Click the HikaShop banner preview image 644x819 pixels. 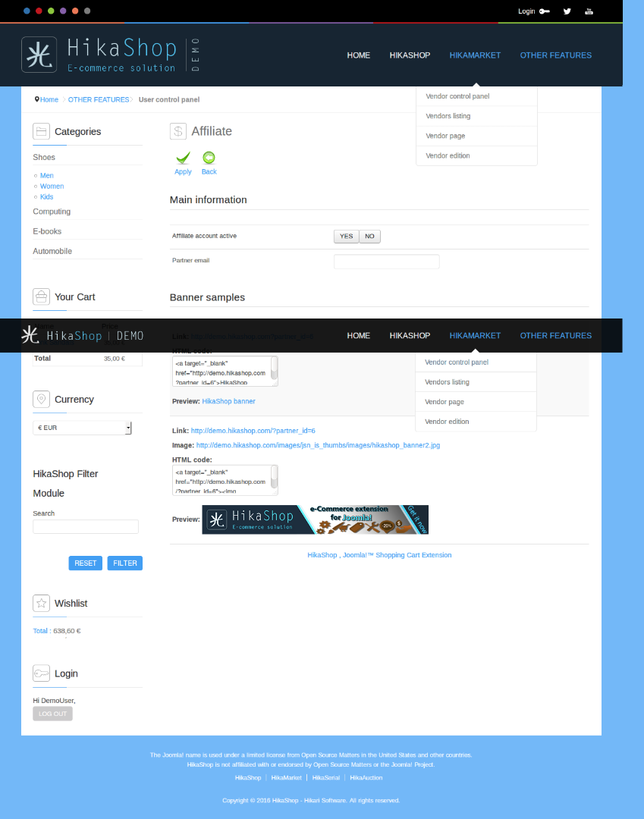(x=315, y=519)
